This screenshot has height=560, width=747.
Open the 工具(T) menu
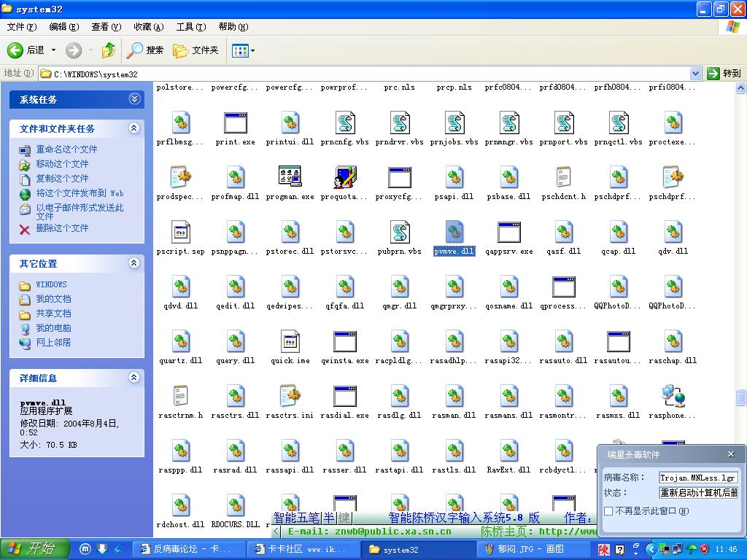point(190,27)
